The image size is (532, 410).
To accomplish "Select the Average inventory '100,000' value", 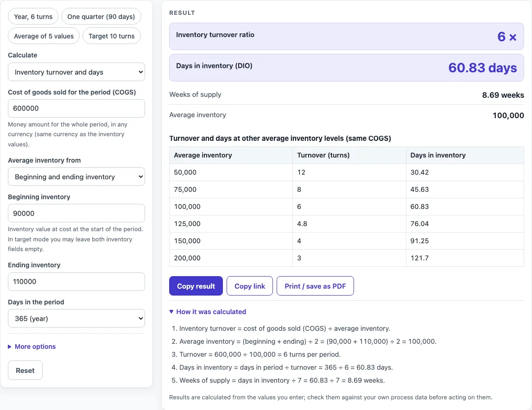I will (508, 115).
